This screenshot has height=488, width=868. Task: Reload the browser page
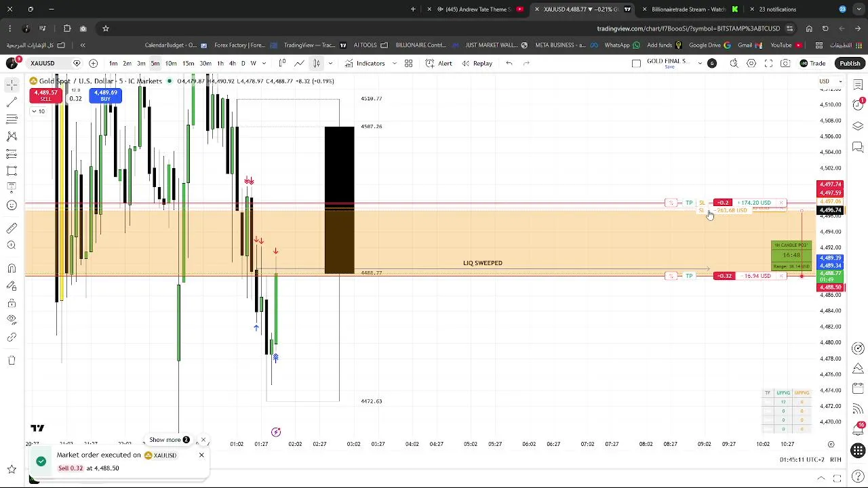pos(825,28)
